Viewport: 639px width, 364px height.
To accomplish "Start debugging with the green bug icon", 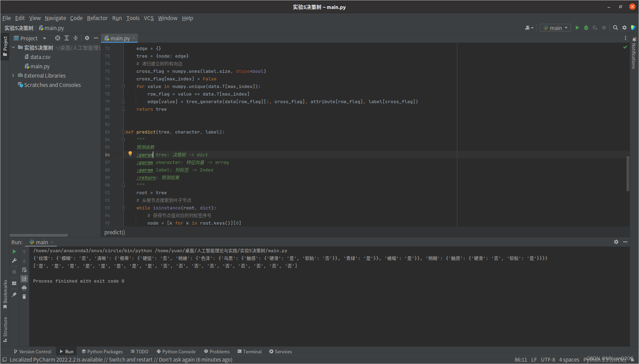I will point(586,28).
